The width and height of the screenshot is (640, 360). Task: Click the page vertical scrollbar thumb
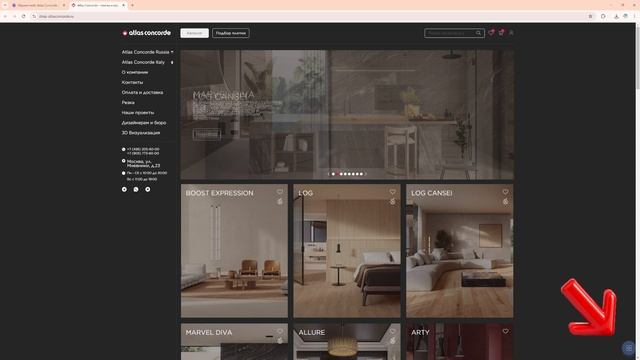(638, 57)
